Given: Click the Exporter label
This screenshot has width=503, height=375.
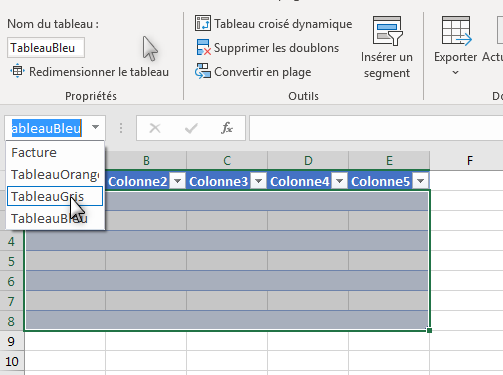Looking at the screenshot, I should (455, 57).
